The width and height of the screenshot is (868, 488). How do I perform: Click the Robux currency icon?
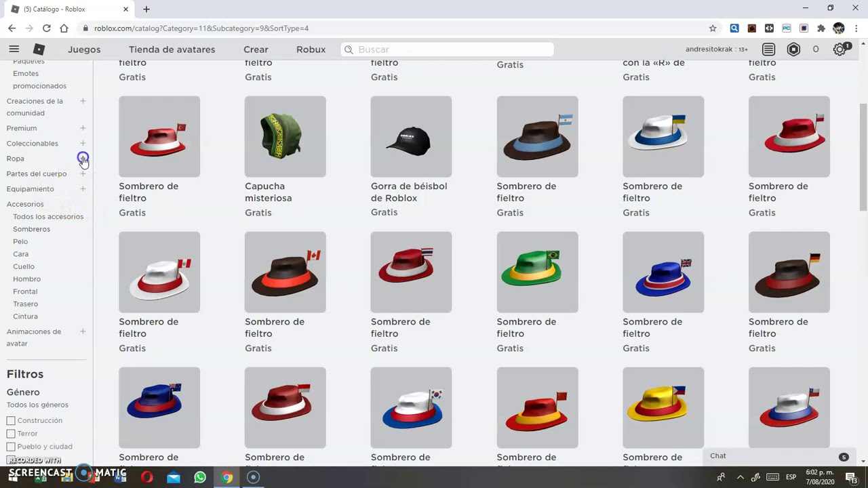[x=793, y=49]
